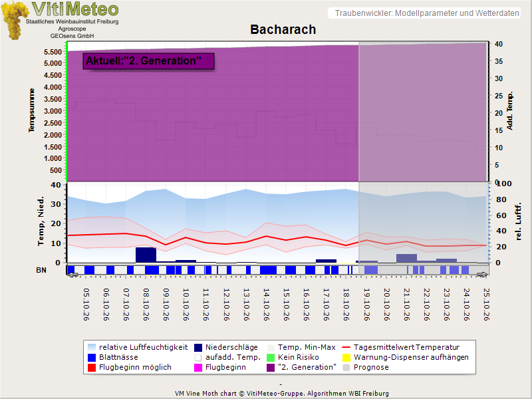Click the "Temp, Nied." axis label

[x=41, y=221]
